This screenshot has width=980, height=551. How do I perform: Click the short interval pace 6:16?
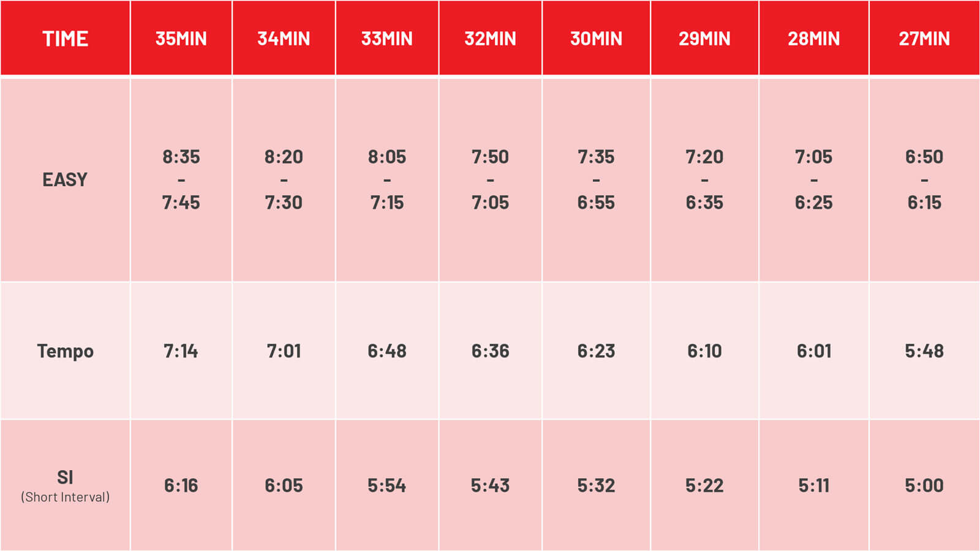click(181, 485)
